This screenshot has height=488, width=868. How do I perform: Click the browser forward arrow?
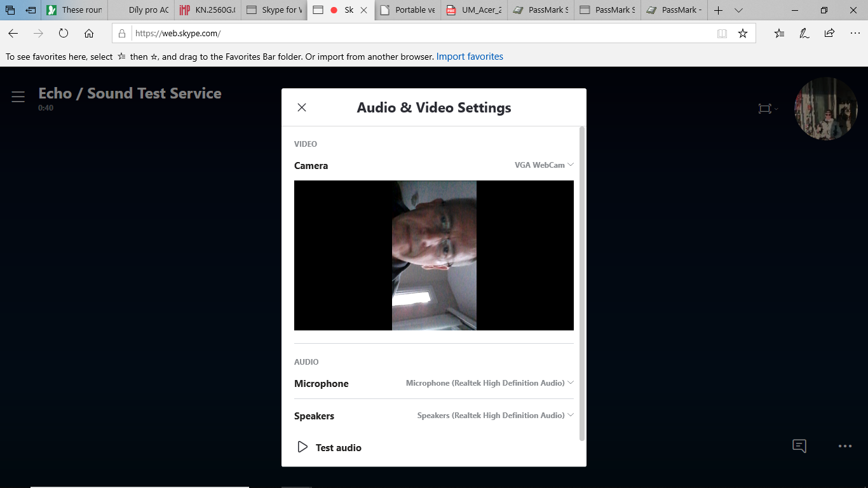tap(38, 34)
